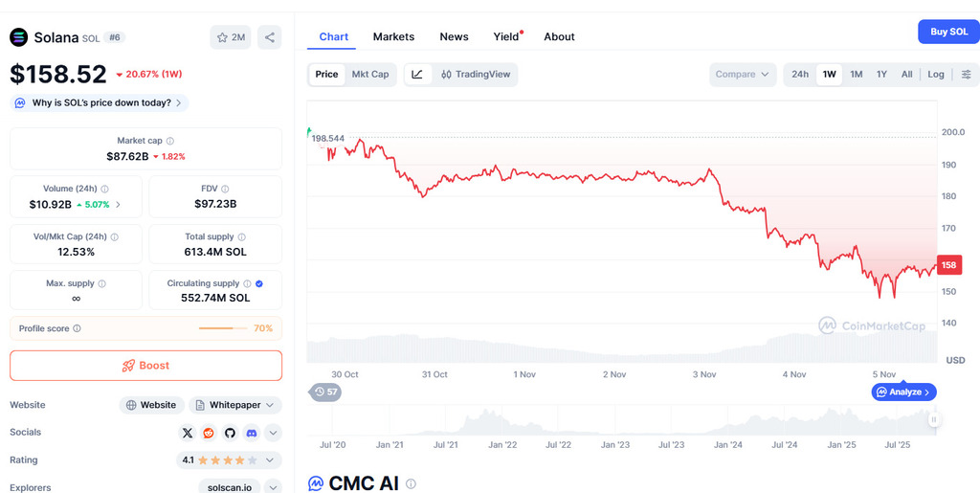This screenshot has height=493, width=980.
Task: Toggle chart to Mkt Cap view
Action: pos(370,75)
